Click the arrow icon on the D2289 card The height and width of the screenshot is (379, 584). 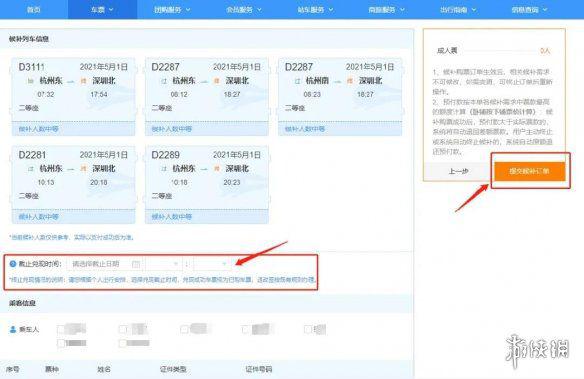click(x=204, y=169)
